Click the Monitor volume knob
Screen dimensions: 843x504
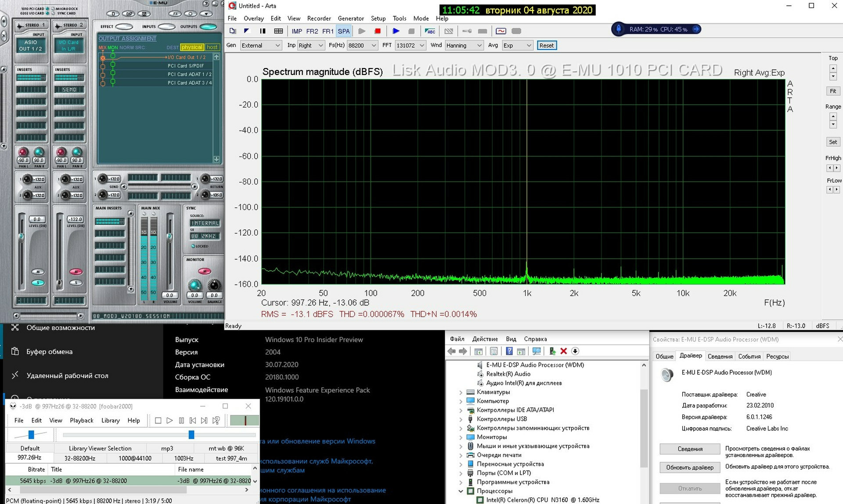coord(195,285)
